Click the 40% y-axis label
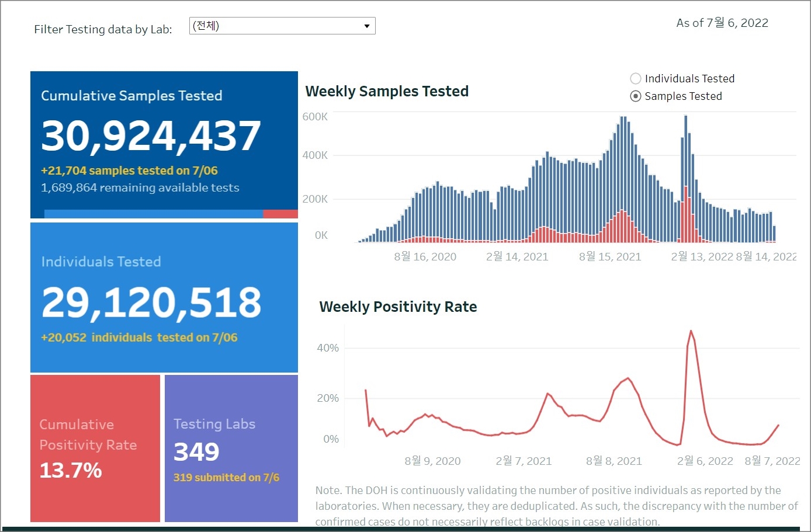 pyautogui.click(x=328, y=348)
